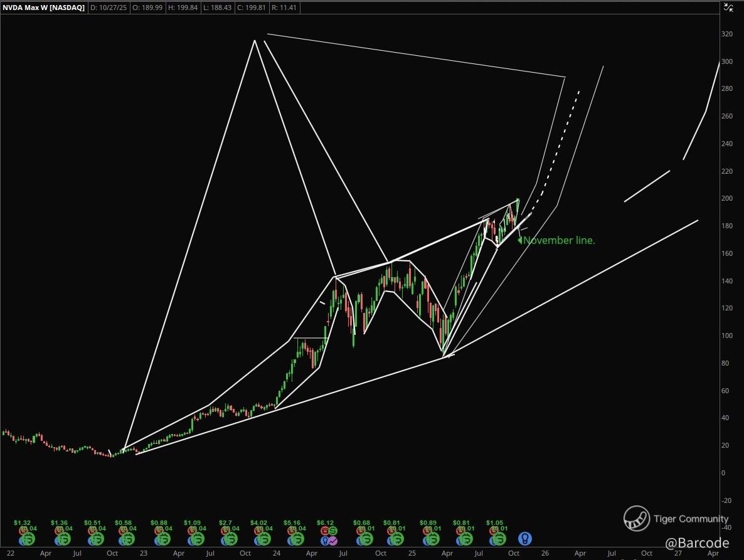The width and height of the screenshot is (744, 560).
Task: Click the green dollar earnings icon under $0.58
Action: coord(128,539)
